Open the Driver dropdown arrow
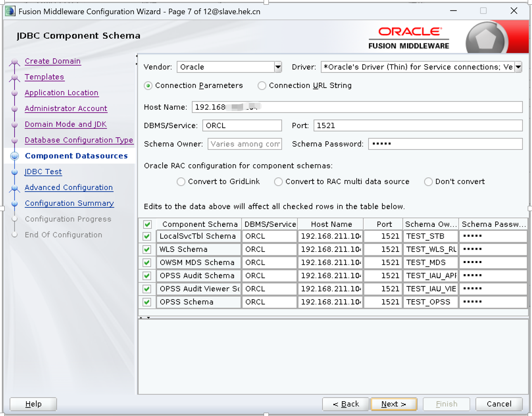The height and width of the screenshot is (416, 532). coord(518,67)
